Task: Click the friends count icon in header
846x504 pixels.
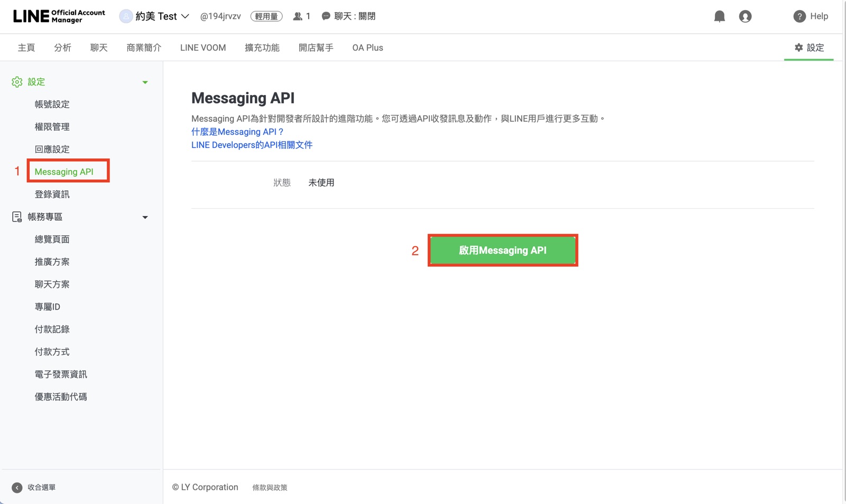Action: [x=298, y=16]
